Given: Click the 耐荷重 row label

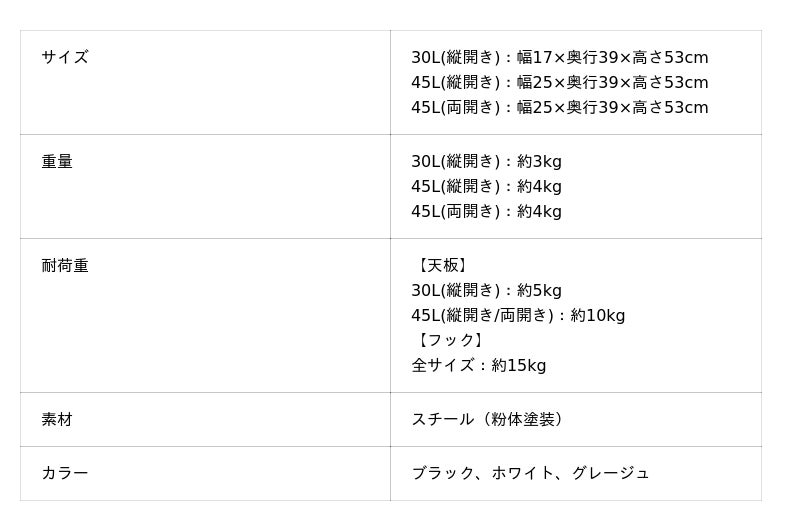Looking at the screenshot, I should click(65, 265).
